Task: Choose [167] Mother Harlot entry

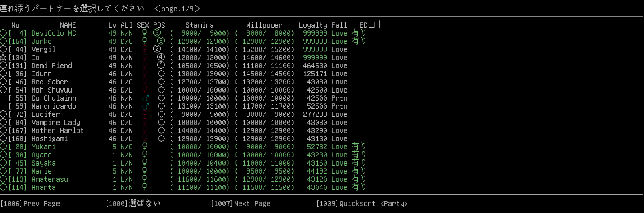Action: tap(46, 131)
